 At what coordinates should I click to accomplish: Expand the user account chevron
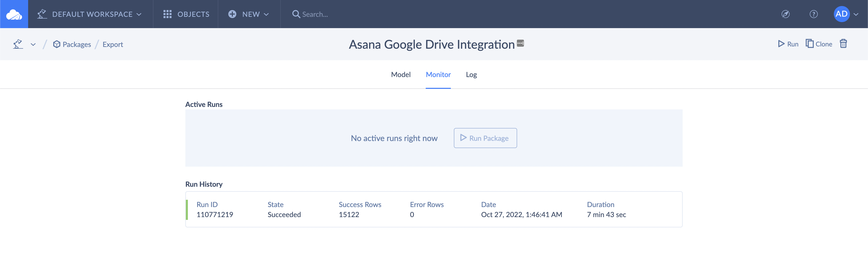pyautogui.click(x=856, y=15)
